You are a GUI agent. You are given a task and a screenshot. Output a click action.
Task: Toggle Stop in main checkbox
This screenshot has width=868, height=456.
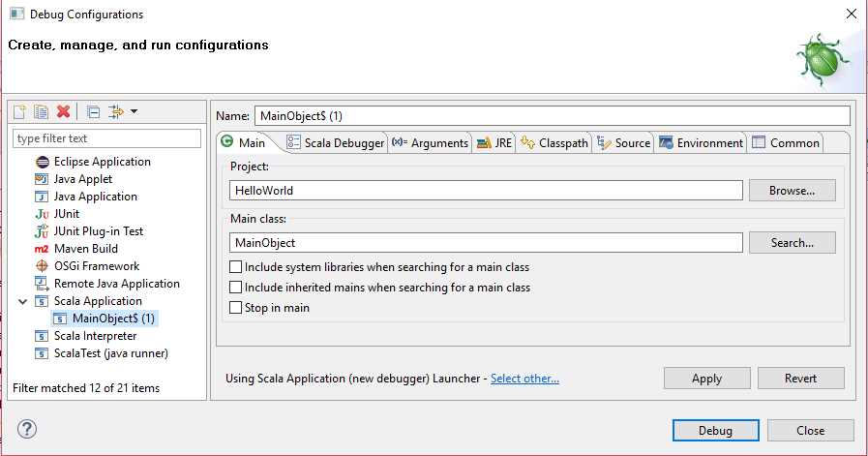point(235,308)
